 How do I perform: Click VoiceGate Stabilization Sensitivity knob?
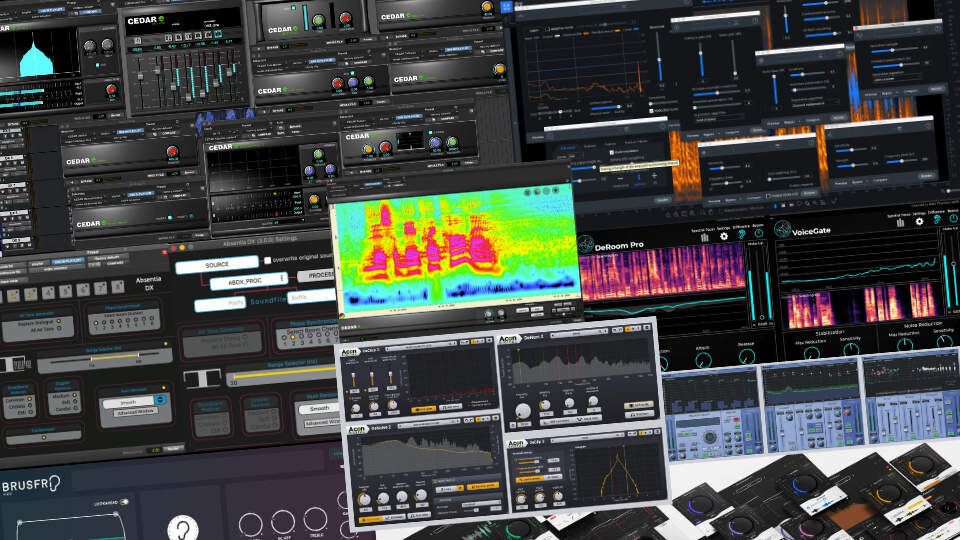852,350
